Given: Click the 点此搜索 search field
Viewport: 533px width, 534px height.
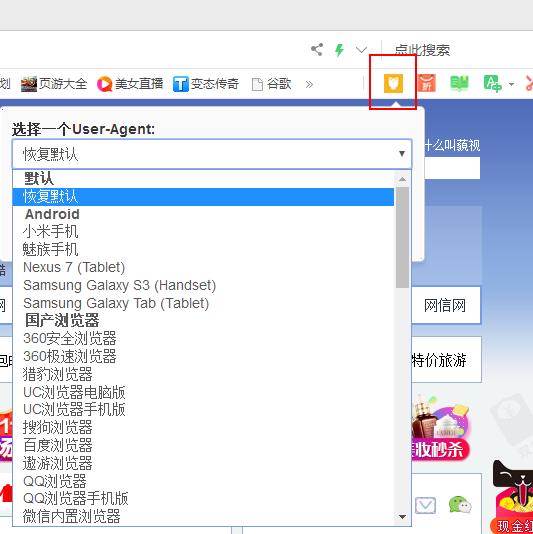Looking at the screenshot, I should click(422, 50).
